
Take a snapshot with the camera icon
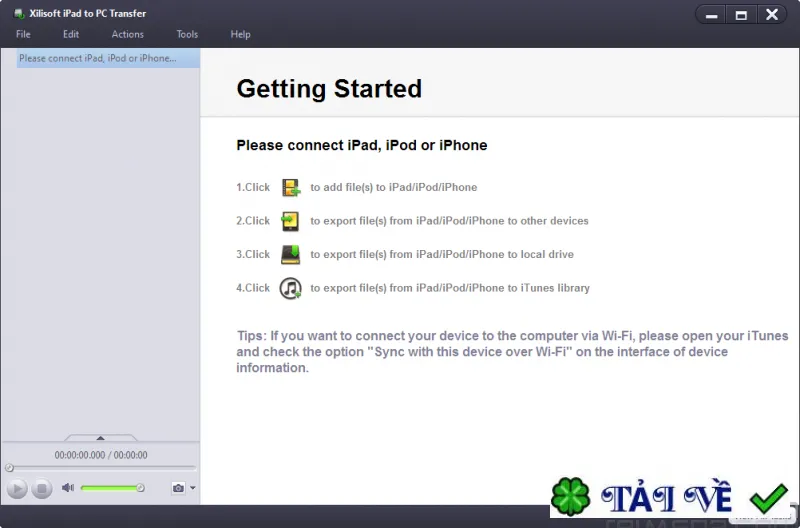[x=178, y=488]
